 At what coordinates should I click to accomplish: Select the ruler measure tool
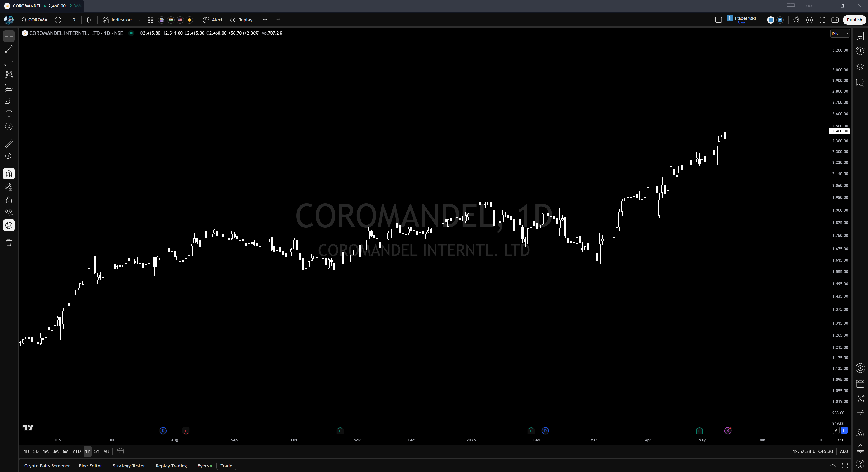[x=9, y=144]
